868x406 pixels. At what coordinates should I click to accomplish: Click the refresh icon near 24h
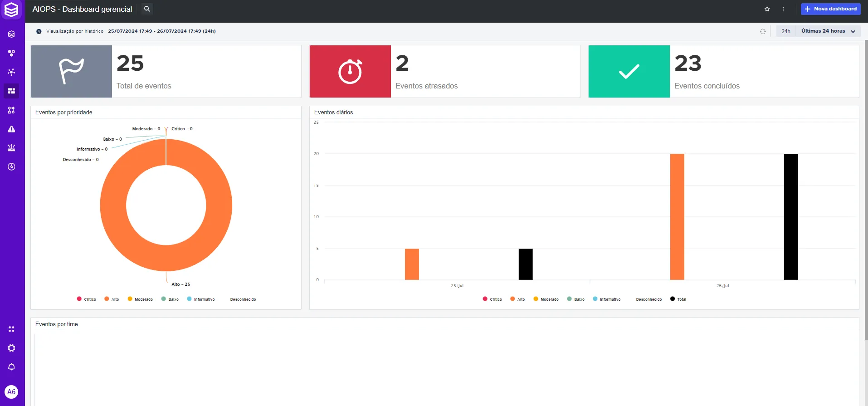(x=763, y=31)
